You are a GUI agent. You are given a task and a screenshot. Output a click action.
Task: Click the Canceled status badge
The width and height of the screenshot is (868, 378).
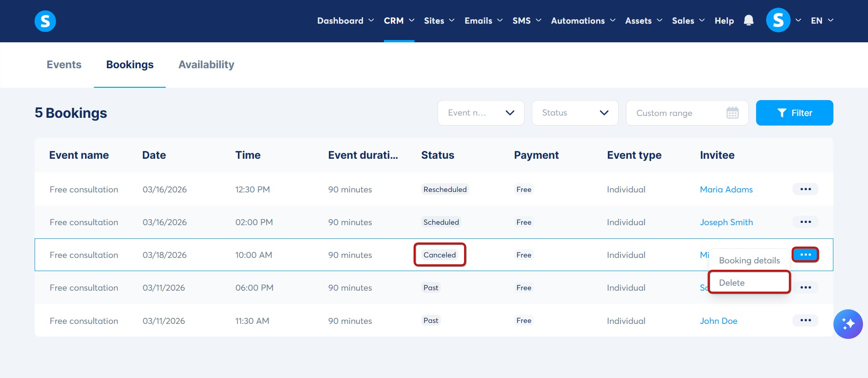pos(439,255)
